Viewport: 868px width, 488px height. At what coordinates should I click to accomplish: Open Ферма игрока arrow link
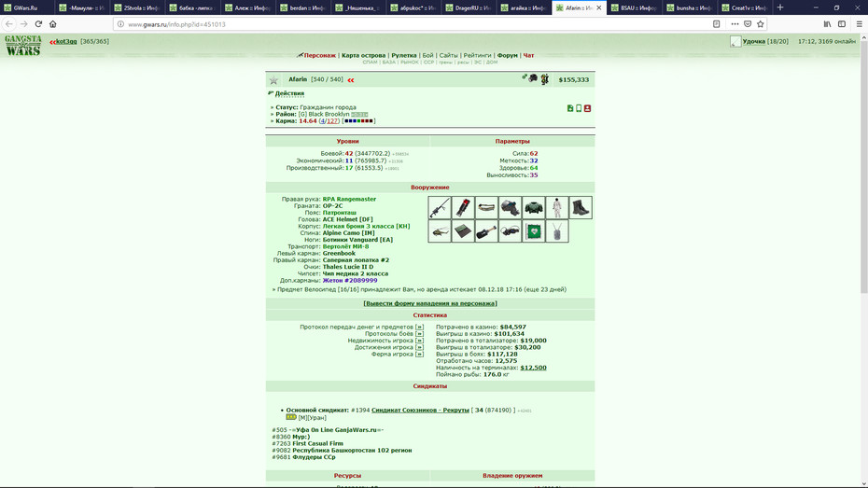[x=419, y=355]
